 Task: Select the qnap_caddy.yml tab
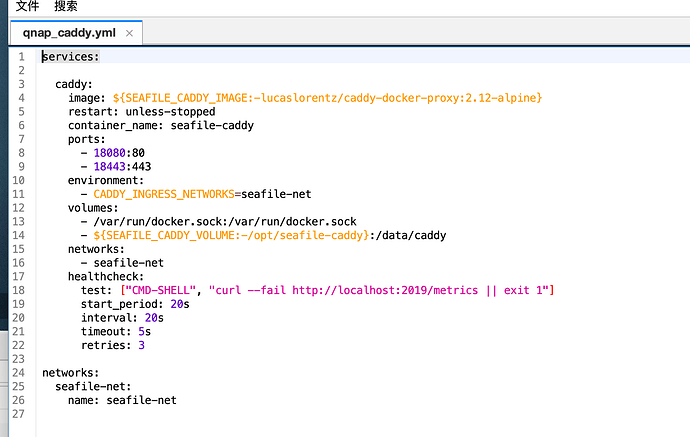(69, 33)
